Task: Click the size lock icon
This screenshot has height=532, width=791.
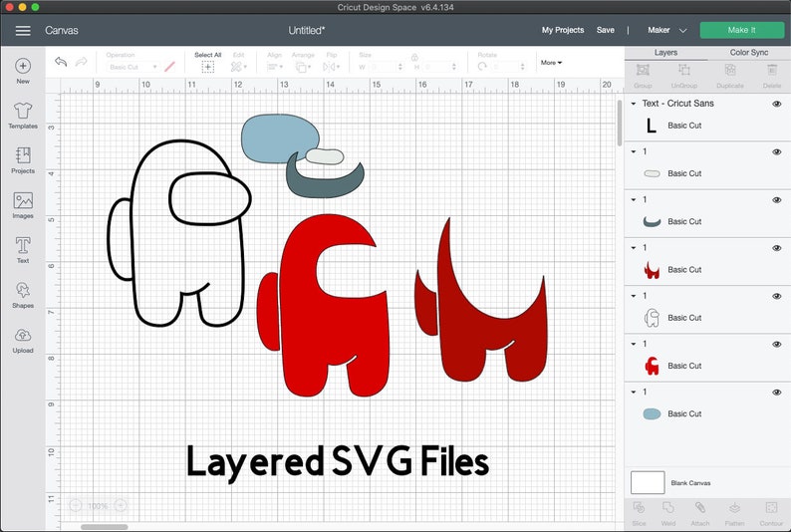Action: tap(414, 57)
